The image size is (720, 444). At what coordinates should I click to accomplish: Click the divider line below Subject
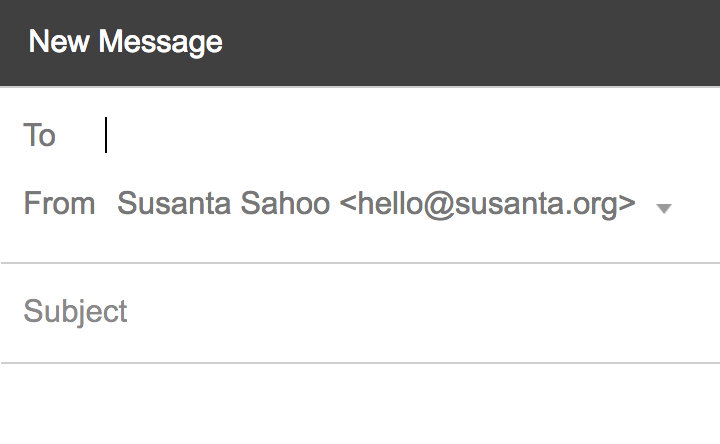point(360,362)
